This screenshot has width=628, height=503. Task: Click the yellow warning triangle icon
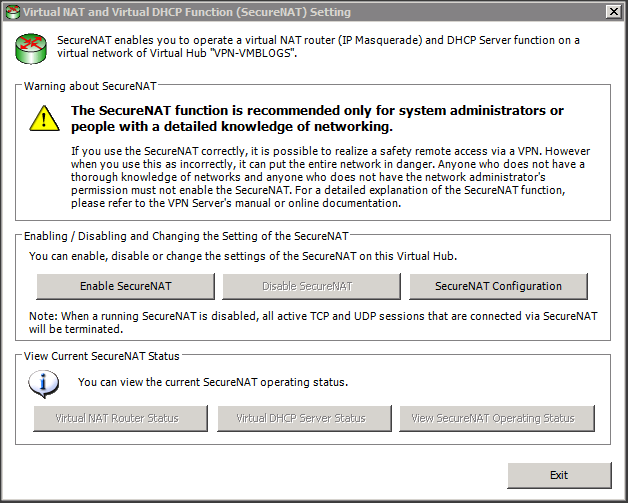coord(43,119)
